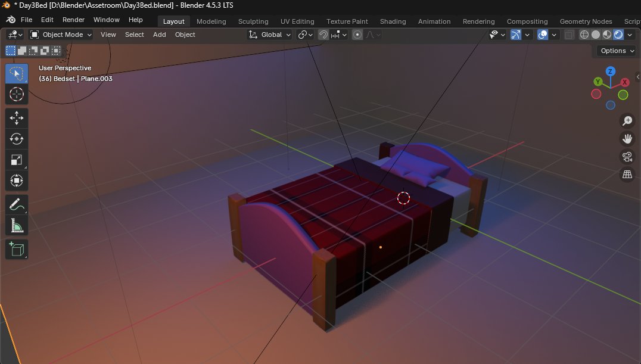The image size is (641, 364).
Task: Switch to Rendered viewport shading
Action: point(618,35)
